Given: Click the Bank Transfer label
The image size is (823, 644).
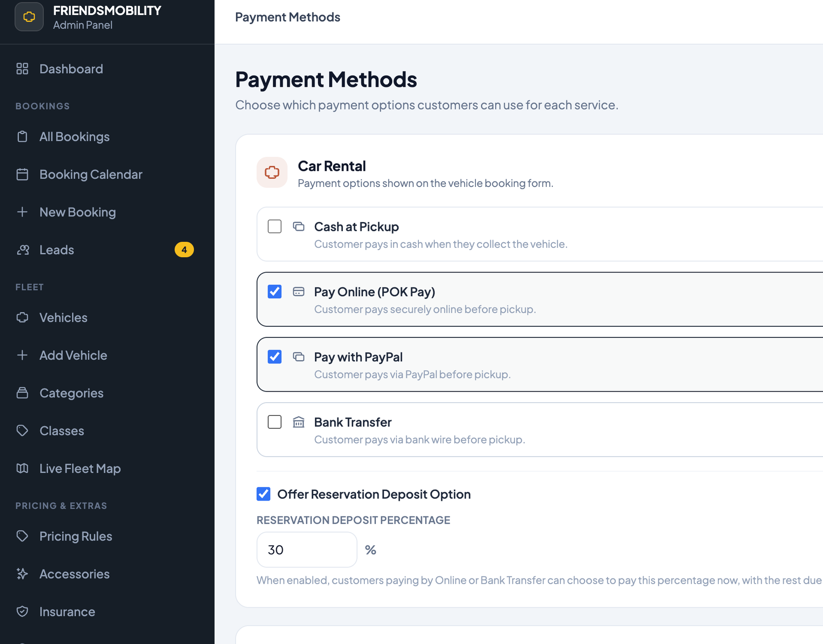Looking at the screenshot, I should (353, 422).
